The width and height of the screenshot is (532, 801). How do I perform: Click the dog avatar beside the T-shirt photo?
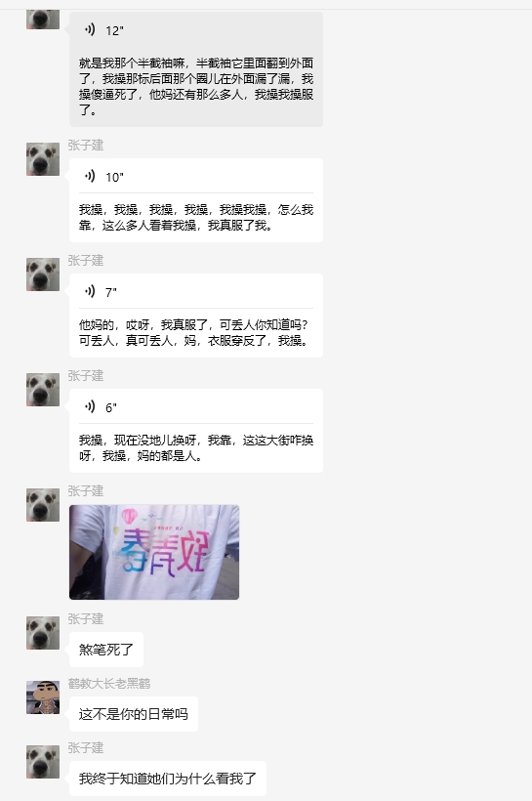pyautogui.click(x=43, y=505)
